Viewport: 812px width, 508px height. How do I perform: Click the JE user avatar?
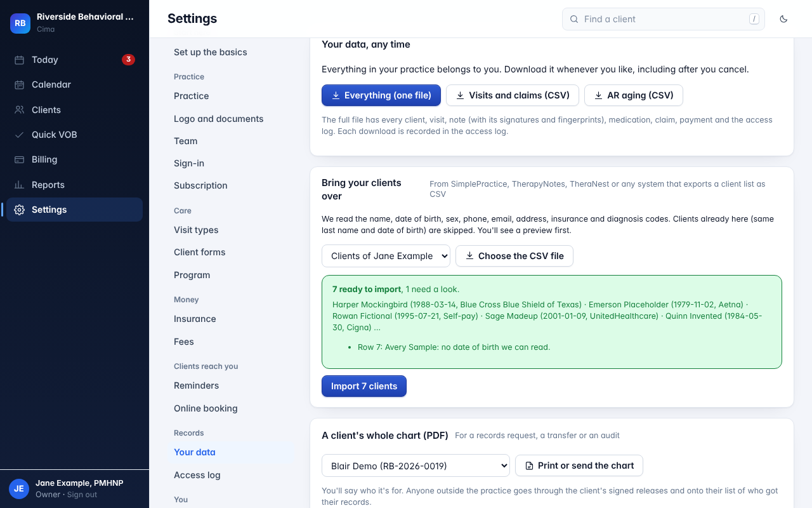19,488
